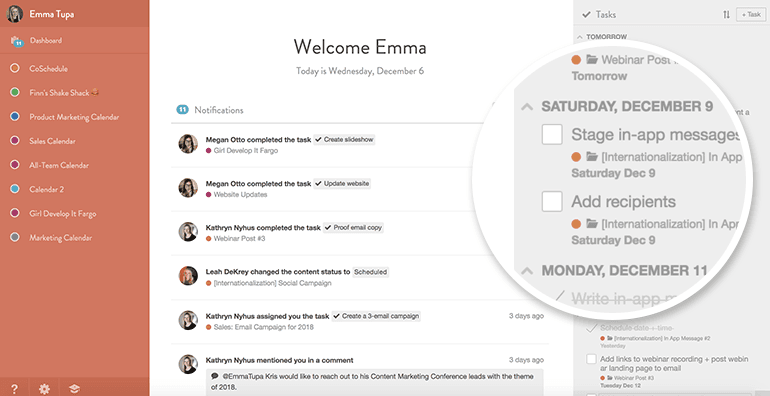Click the Dashboard calendar icon

coord(16,41)
